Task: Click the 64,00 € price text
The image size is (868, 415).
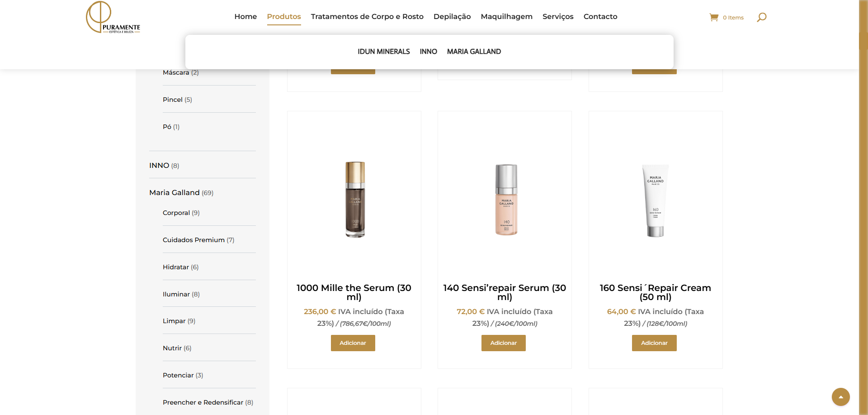Action: pyautogui.click(x=621, y=311)
